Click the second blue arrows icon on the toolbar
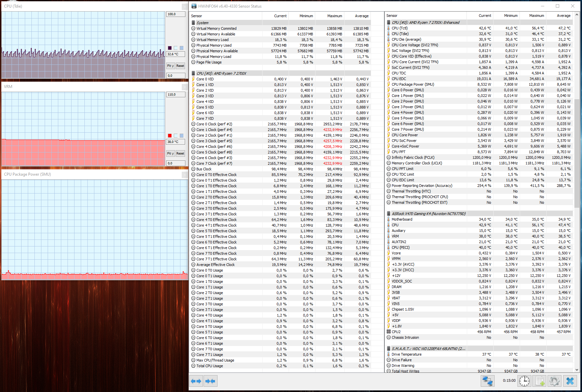 click(210, 381)
